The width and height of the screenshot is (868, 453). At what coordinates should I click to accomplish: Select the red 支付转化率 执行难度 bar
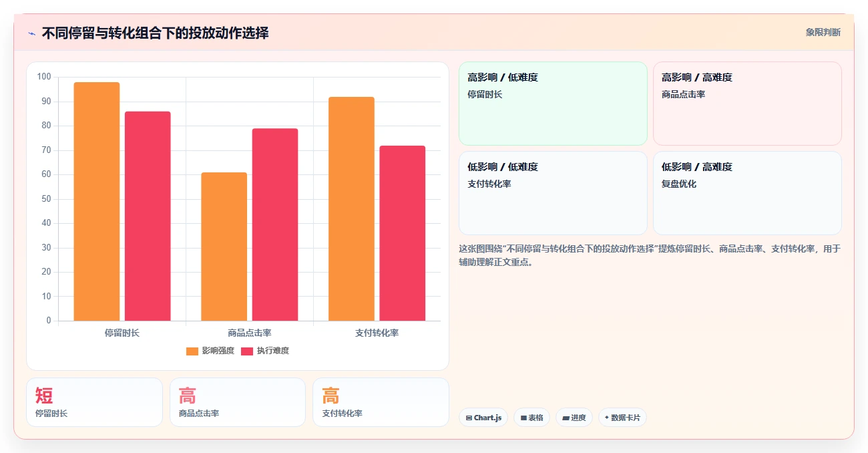pyautogui.click(x=402, y=233)
